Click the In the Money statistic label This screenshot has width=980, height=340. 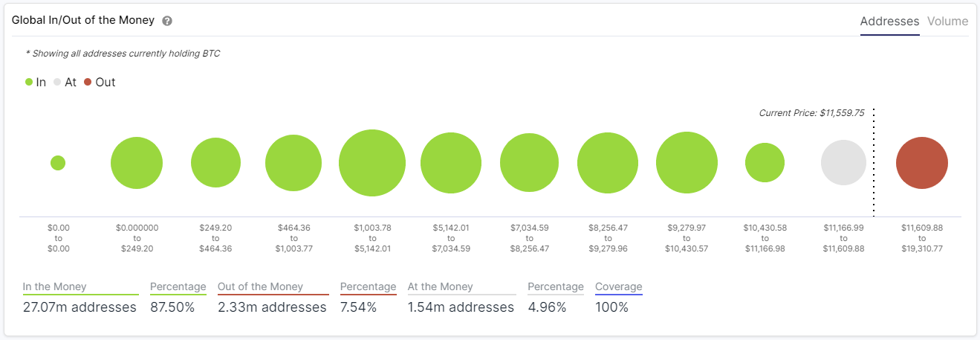point(55,286)
